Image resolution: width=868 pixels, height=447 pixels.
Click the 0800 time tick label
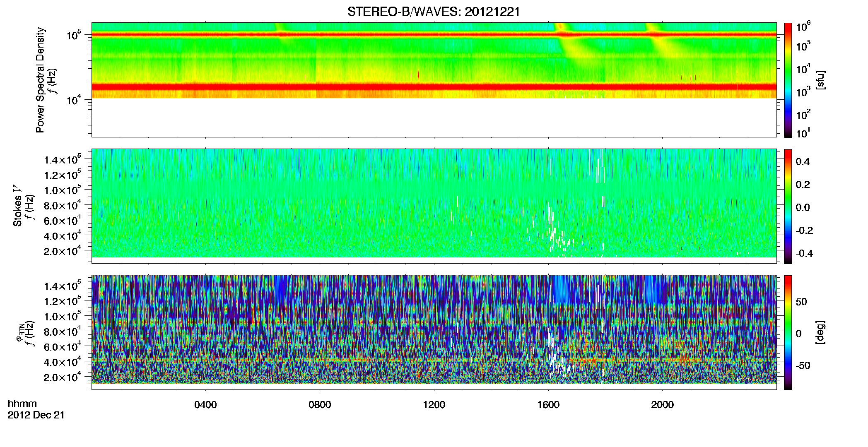320,405
